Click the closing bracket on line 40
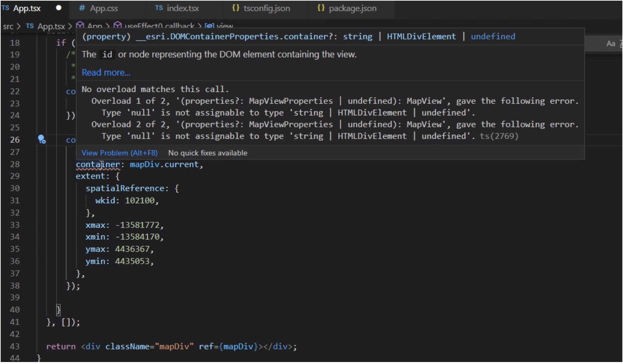This screenshot has height=364, width=623. [x=58, y=310]
